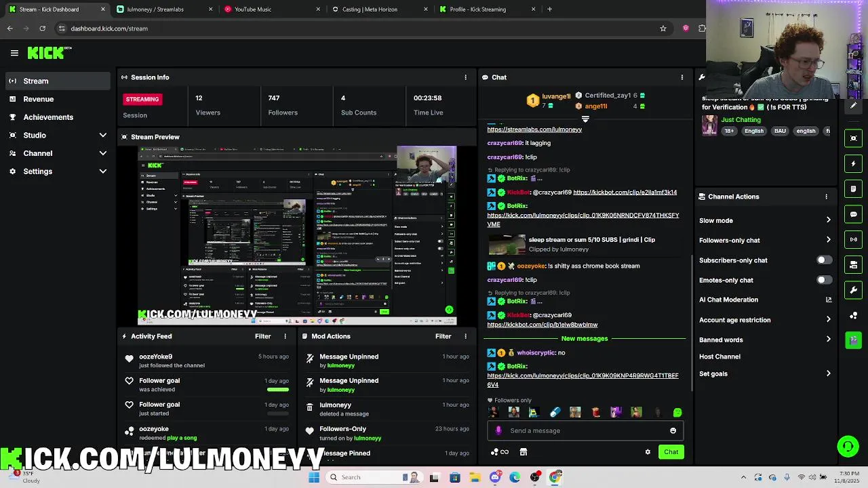Viewport: 868px width, 488px height.
Task: Open OBS Studio from the taskbar
Action: (535, 477)
